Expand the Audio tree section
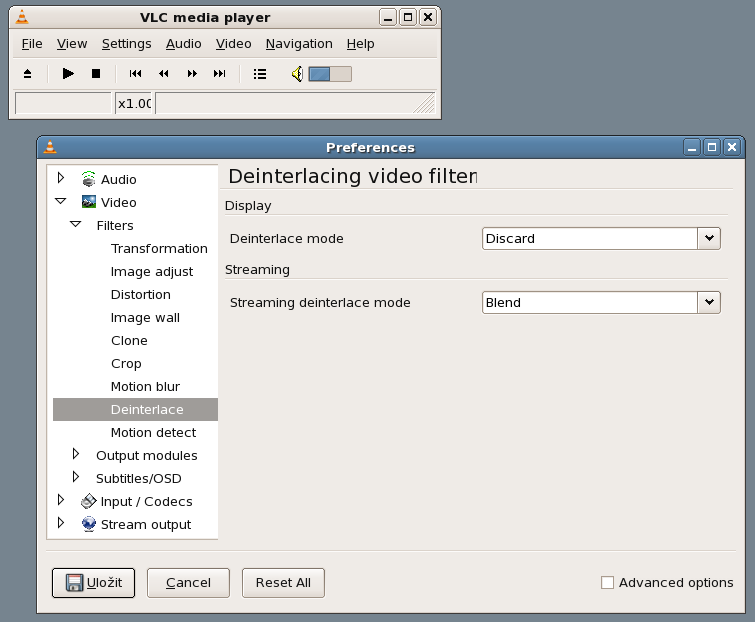The width and height of the screenshot is (755, 622). pos(61,179)
